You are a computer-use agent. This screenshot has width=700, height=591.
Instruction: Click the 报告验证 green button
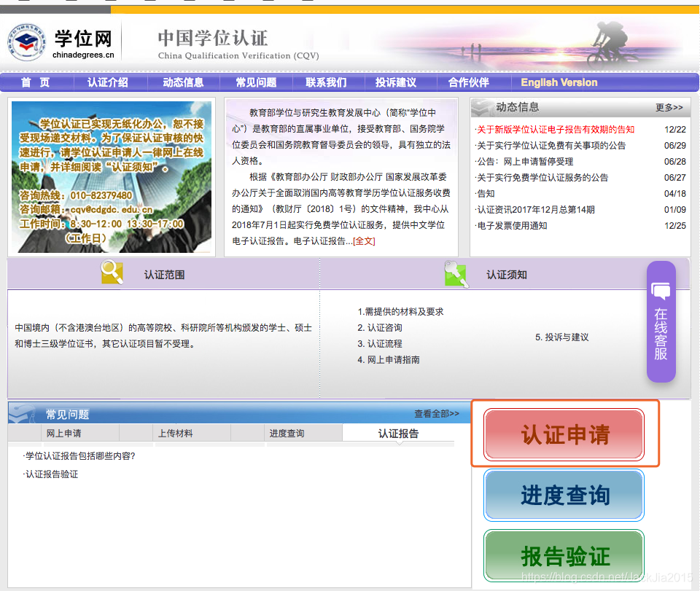(x=564, y=556)
